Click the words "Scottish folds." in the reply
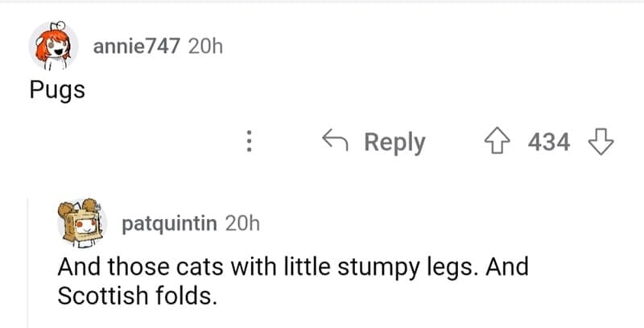This screenshot has width=644, height=328. tap(137, 296)
